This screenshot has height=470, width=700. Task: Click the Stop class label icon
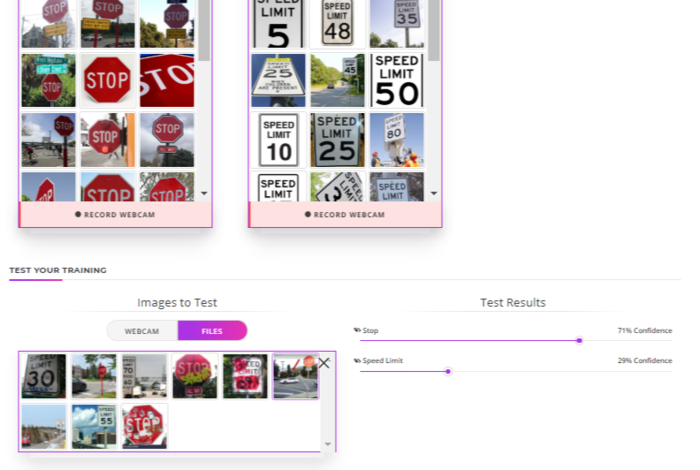[x=357, y=330]
